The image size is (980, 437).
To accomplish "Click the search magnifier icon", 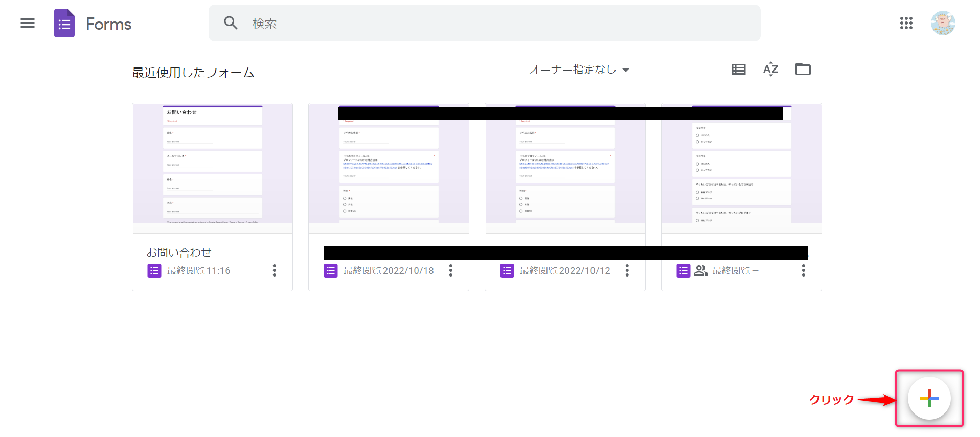I will (231, 23).
